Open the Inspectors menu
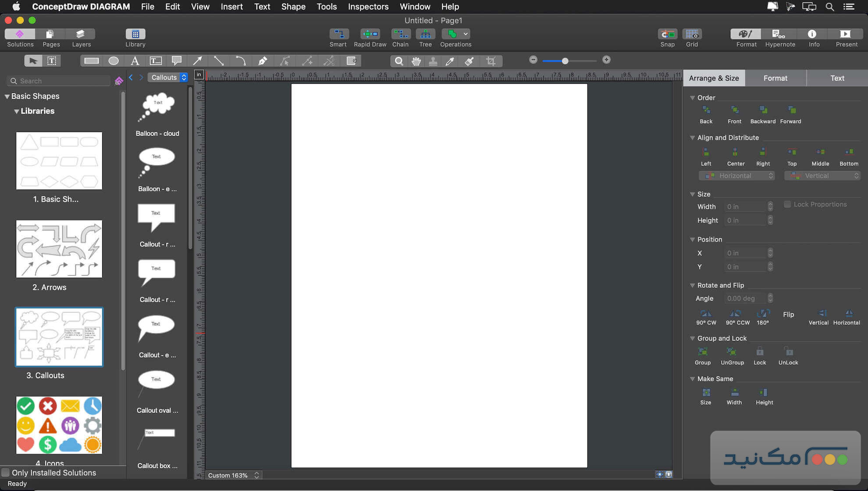This screenshot has height=491, width=868. tap(368, 7)
